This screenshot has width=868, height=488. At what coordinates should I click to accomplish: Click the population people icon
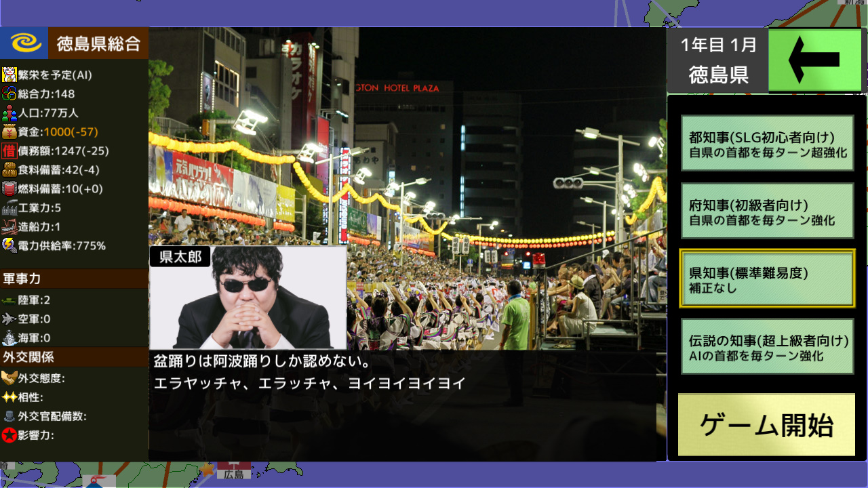click(9, 113)
